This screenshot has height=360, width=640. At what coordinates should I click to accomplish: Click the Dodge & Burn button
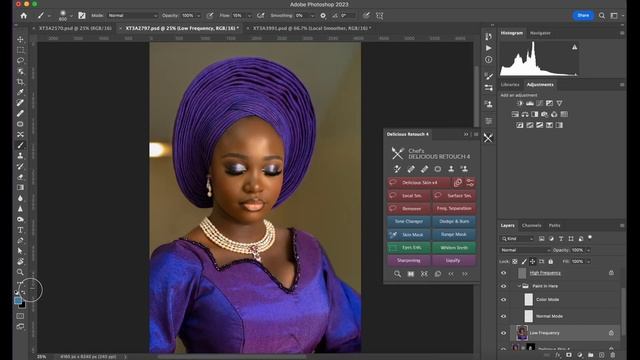tap(454, 222)
